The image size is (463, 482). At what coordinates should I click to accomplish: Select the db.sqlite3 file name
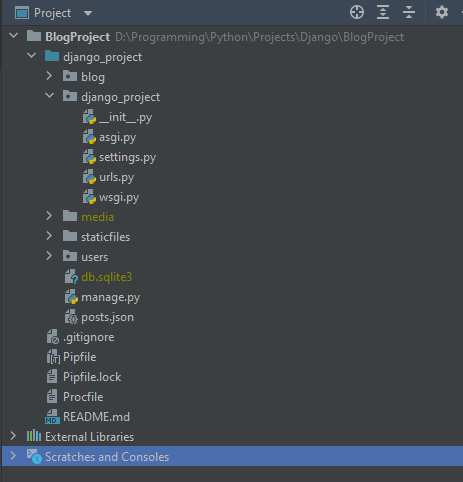(x=106, y=277)
